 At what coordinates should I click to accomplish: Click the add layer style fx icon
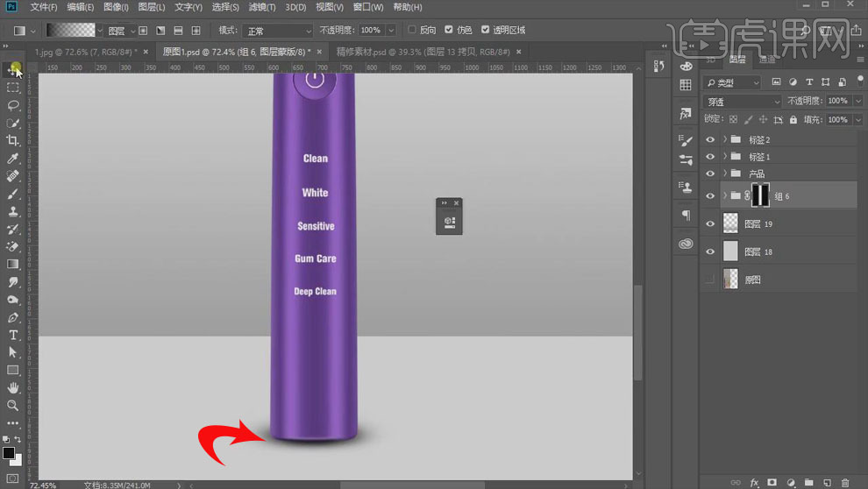[x=753, y=482]
